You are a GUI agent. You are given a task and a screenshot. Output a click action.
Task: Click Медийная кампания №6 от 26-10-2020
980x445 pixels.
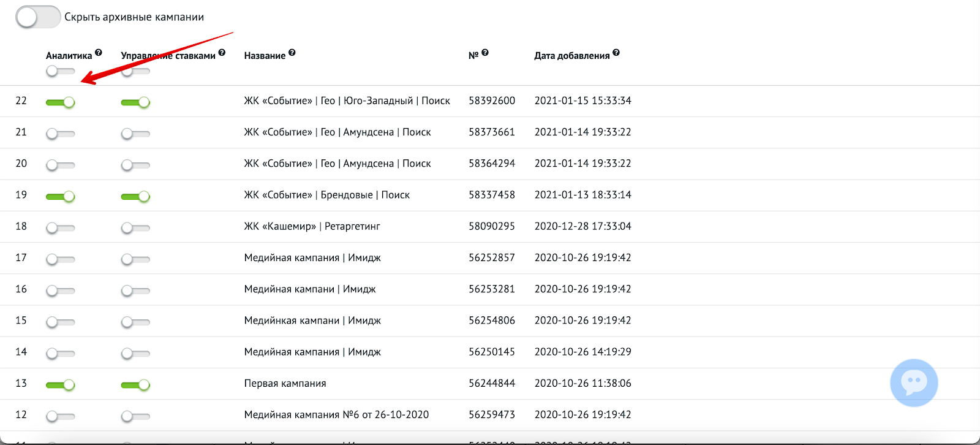[337, 414]
